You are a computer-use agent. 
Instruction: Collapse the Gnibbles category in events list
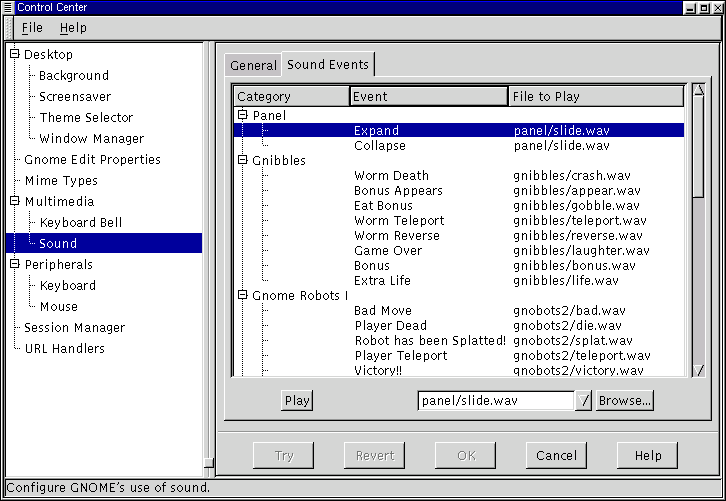pos(242,160)
